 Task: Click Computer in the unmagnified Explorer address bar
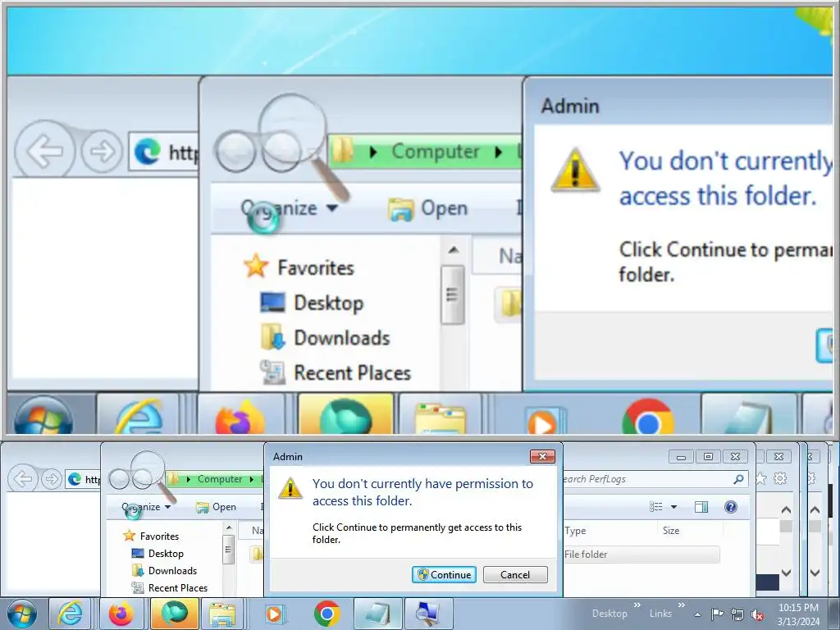(x=220, y=479)
